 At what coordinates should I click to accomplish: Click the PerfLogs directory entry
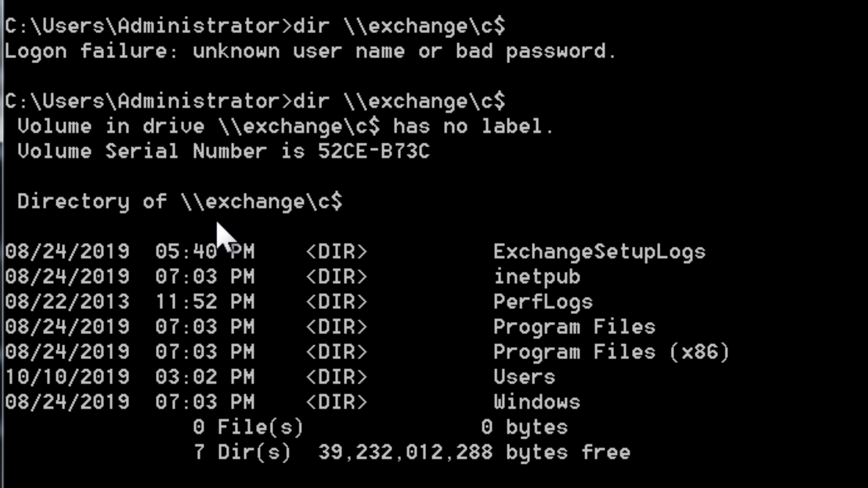[x=543, y=302]
